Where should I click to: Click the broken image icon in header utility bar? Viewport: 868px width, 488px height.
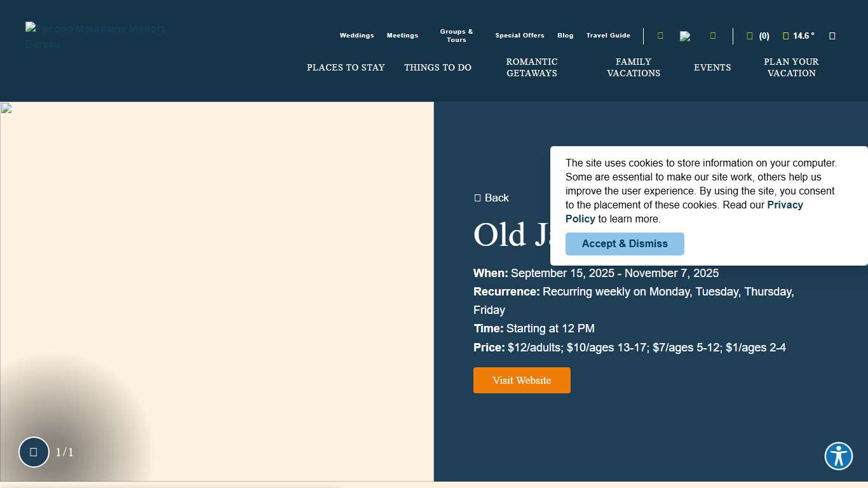tap(685, 36)
